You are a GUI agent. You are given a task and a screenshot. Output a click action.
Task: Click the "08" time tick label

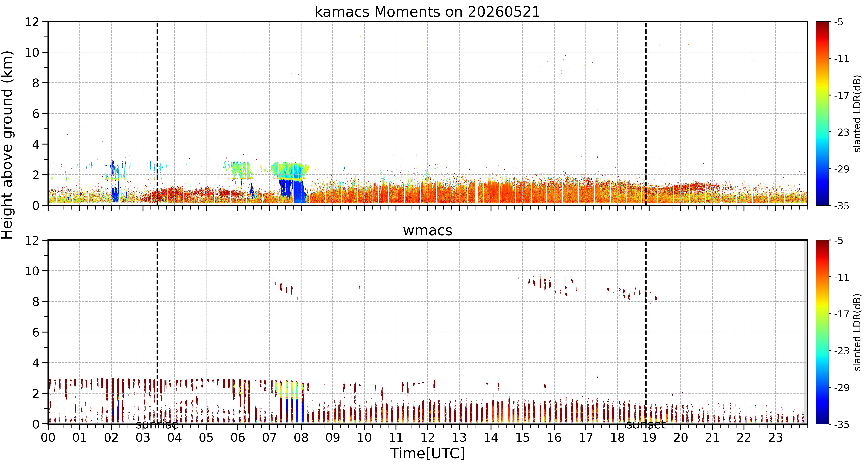[x=301, y=438]
